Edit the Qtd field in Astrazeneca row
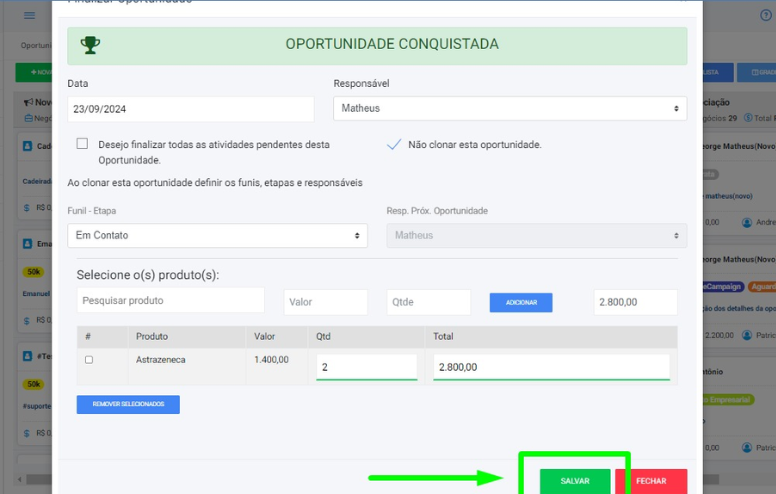Image resolution: width=776 pixels, height=494 pixels. pos(366,367)
